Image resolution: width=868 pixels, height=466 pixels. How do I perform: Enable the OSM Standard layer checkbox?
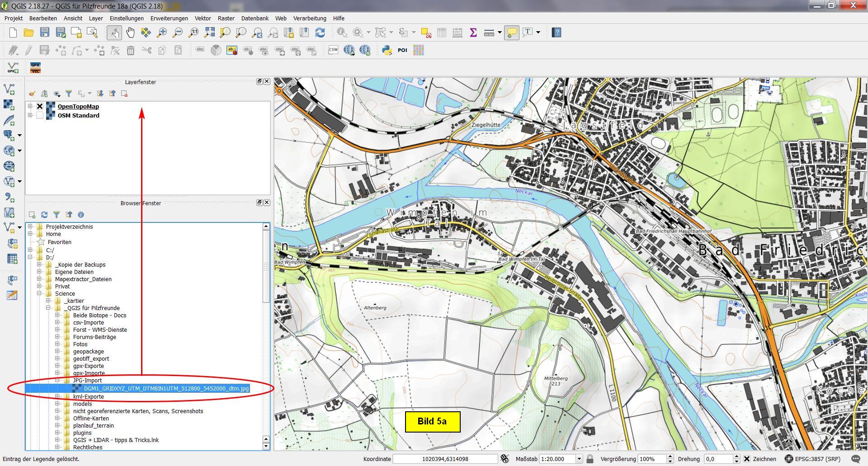pyautogui.click(x=40, y=116)
